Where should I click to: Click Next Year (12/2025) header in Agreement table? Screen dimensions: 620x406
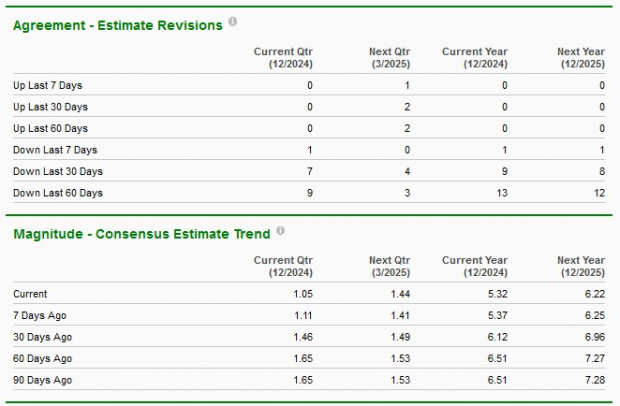tap(581, 58)
